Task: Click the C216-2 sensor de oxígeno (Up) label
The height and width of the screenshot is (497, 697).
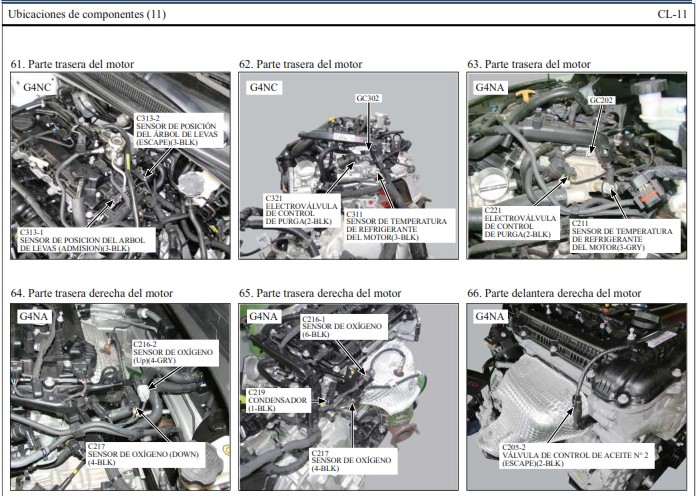Action: click(x=176, y=353)
